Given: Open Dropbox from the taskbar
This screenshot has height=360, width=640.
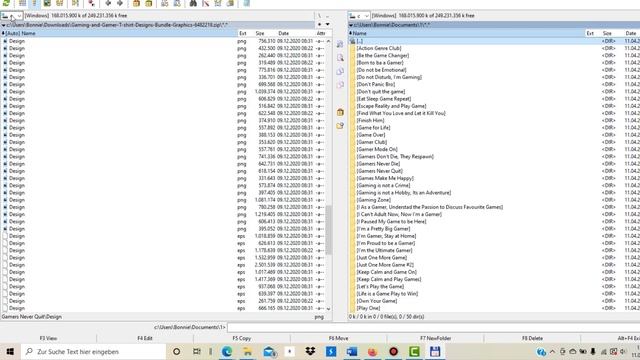Looking at the screenshot, I should click(310, 351).
